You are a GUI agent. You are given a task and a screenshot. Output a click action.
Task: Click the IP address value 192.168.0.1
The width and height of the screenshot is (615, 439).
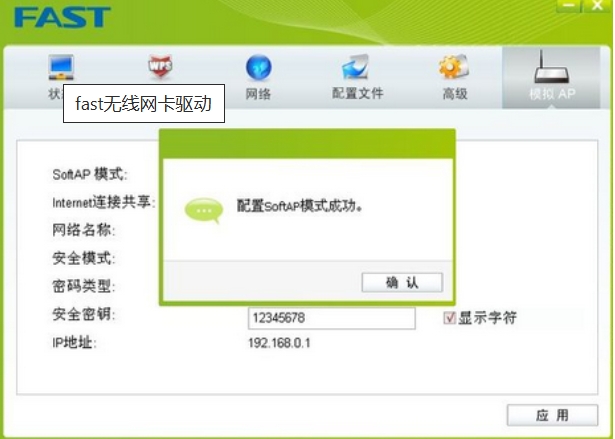pos(279,343)
